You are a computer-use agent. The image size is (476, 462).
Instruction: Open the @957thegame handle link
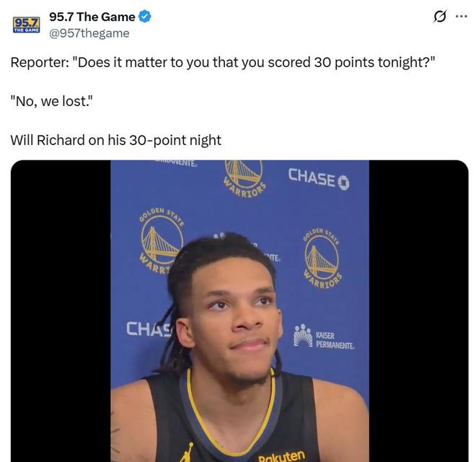click(89, 33)
